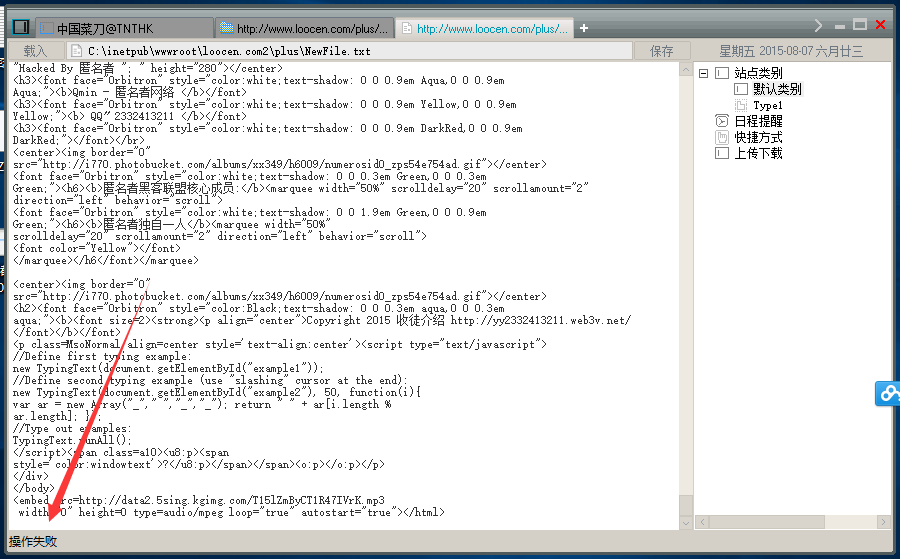This screenshot has height=559, width=900.
Task: Click the 站点类别 folder icon
Action: point(721,73)
